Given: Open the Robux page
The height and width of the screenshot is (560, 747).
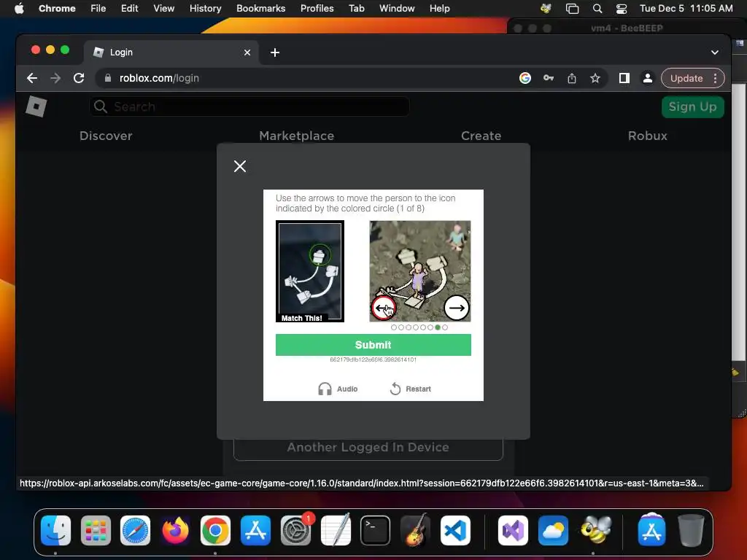Looking at the screenshot, I should click(648, 136).
